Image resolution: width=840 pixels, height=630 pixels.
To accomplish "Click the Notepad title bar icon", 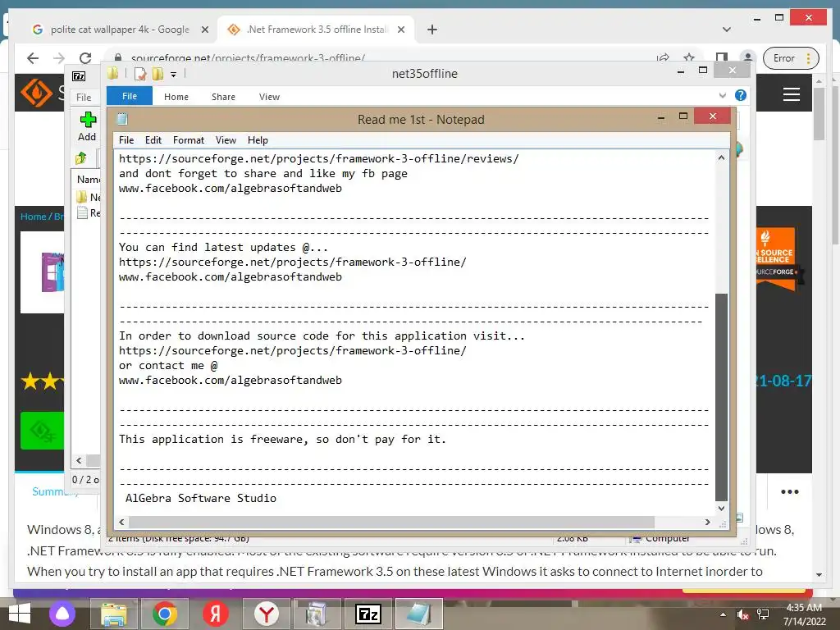I will point(123,118).
